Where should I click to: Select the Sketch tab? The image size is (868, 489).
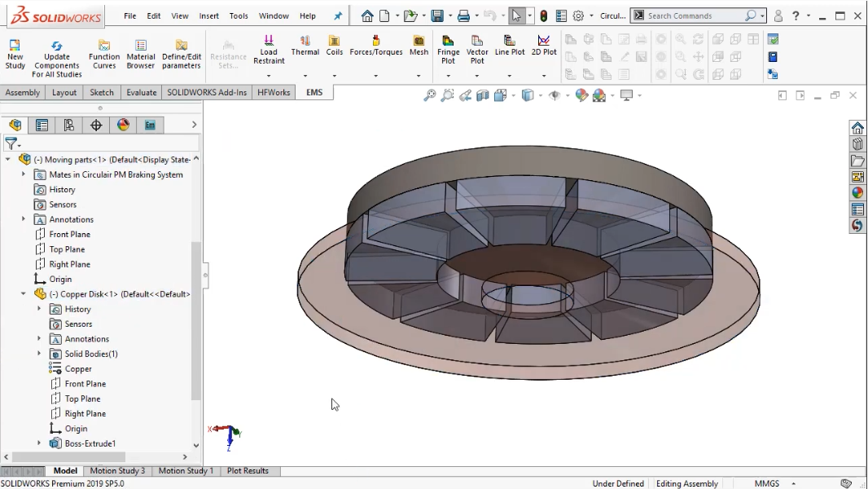pos(101,92)
